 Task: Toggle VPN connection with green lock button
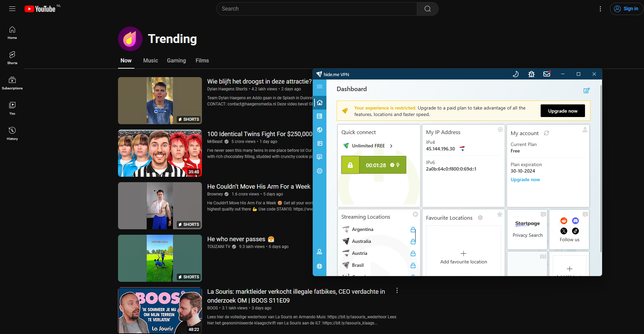tap(350, 165)
